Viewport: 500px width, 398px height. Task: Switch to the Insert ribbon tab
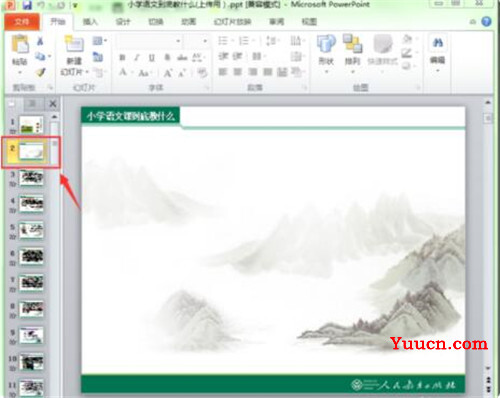point(90,22)
